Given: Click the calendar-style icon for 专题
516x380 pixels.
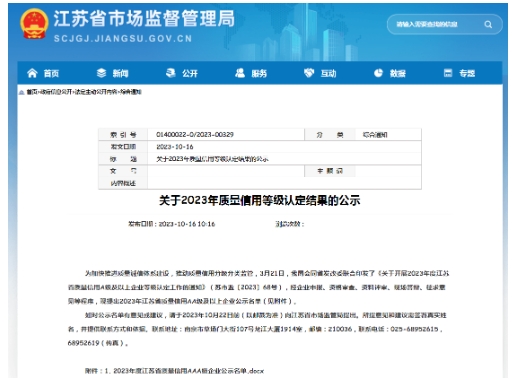Looking at the screenshot, I should (448, 73).
